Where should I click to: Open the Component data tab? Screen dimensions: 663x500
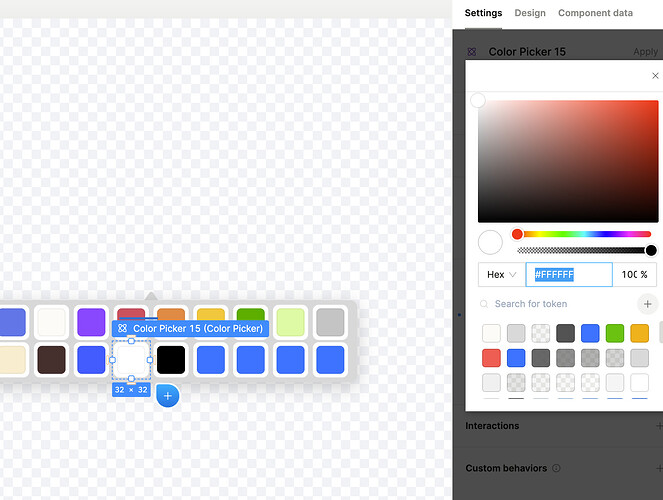pyautogui.click(x=595, y=13)
